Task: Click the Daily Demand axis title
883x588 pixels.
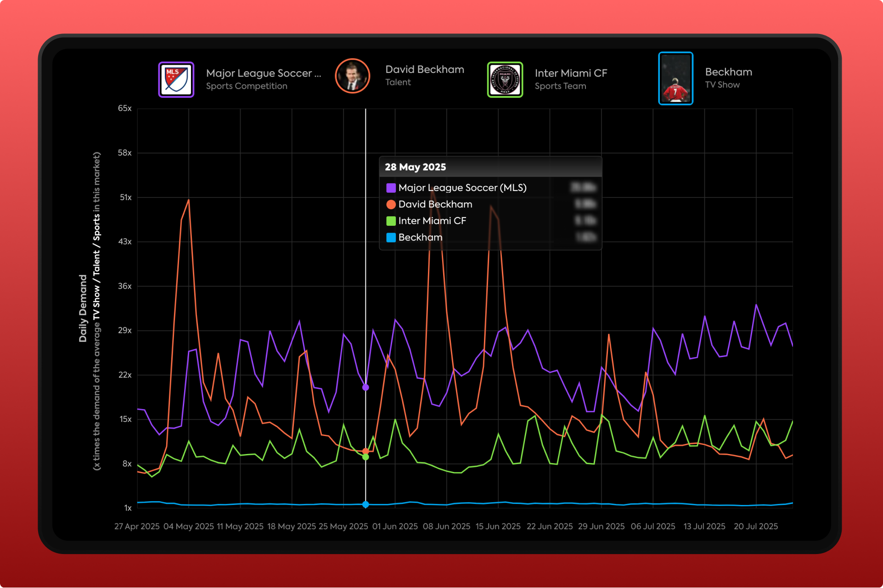Action: coord(83,308)
